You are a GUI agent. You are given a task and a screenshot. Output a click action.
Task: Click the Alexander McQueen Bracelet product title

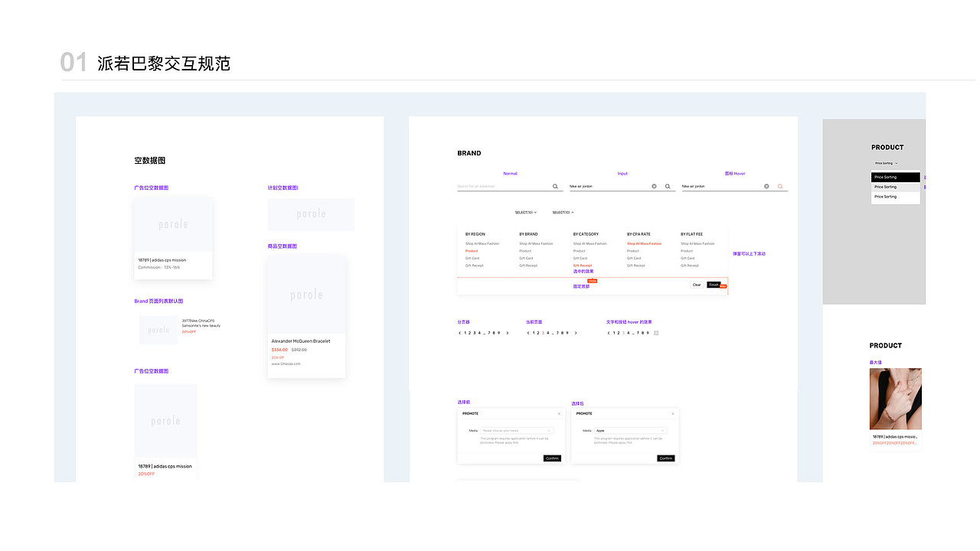tap(301, 341)
